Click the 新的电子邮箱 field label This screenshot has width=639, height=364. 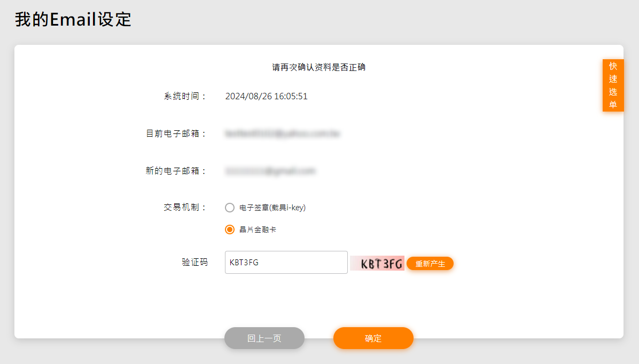pos(176,171)
